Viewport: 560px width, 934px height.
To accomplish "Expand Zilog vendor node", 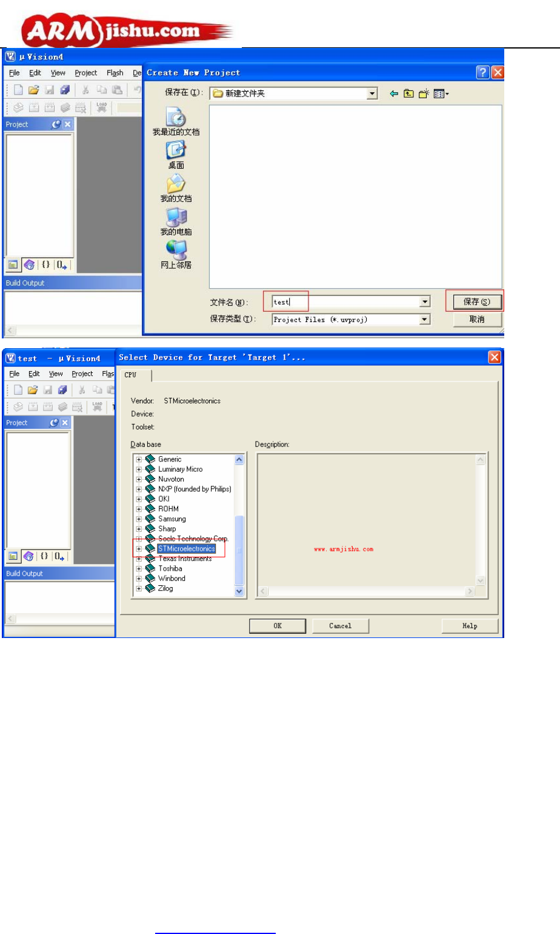I will 139,588.
